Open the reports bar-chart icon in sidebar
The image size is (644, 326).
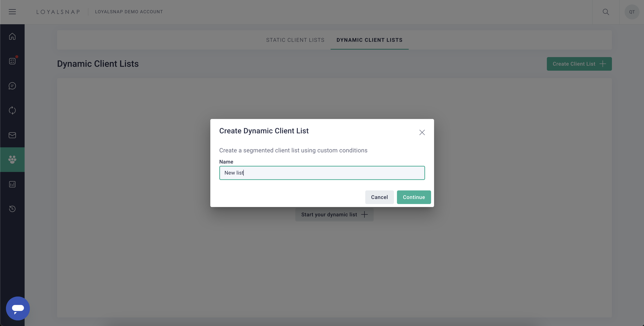[12, 184]
